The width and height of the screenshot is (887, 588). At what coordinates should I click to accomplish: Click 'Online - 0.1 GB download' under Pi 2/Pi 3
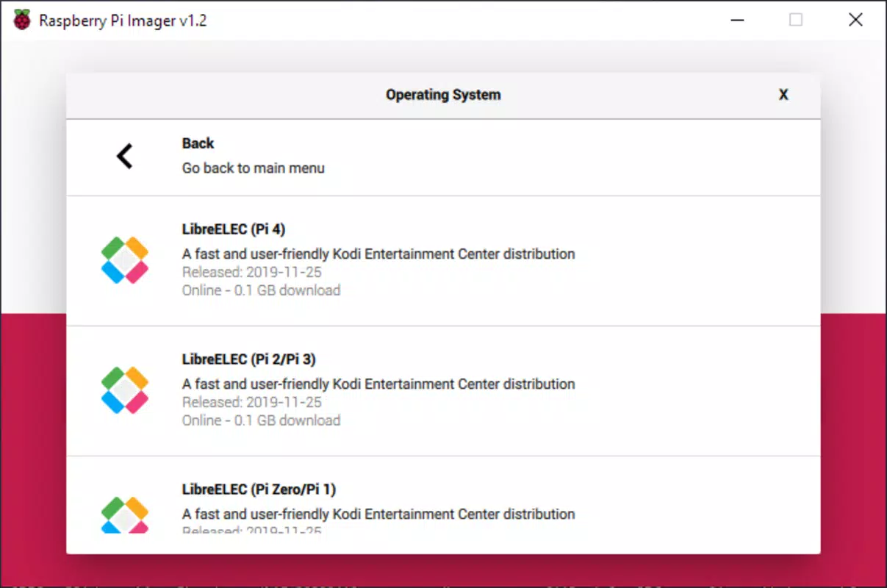point(262,420)
